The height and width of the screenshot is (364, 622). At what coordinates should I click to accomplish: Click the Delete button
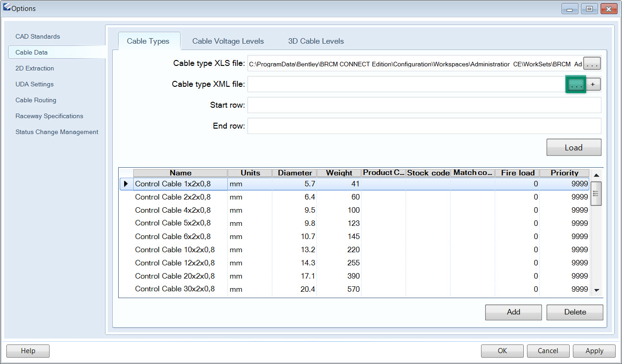tap(575, 312)
